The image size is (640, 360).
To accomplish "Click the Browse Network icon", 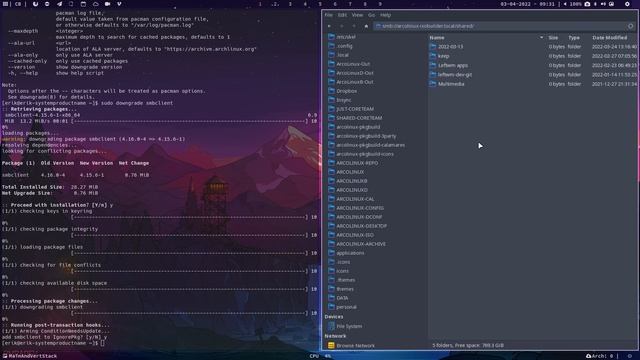I will 331,345.
